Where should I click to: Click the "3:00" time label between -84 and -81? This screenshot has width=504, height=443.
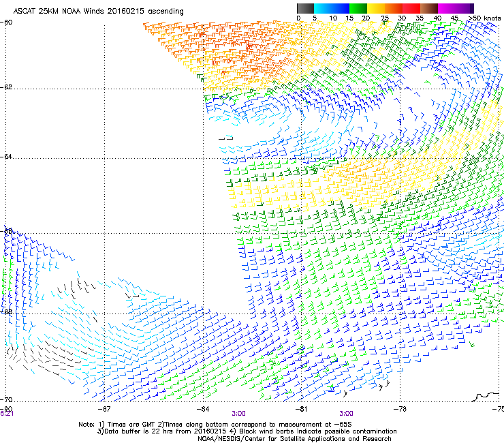pyautogui.click(x=238, y=414)
